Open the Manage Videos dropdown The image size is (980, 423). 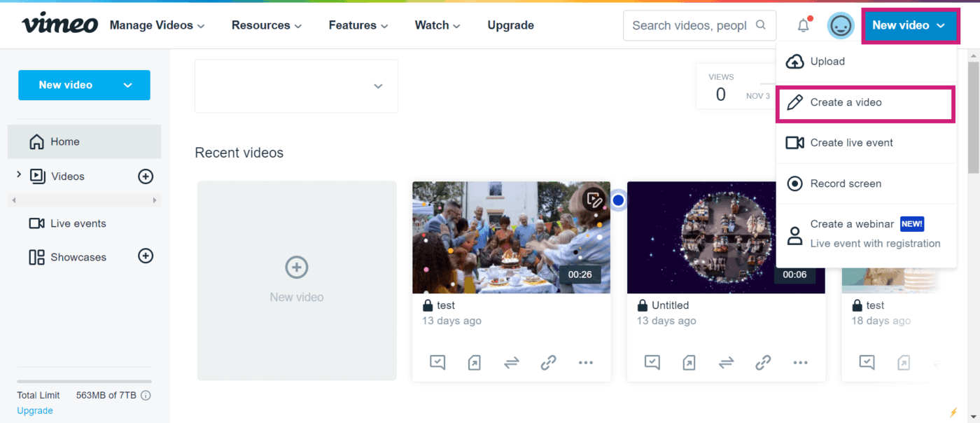tap(157, 25)
